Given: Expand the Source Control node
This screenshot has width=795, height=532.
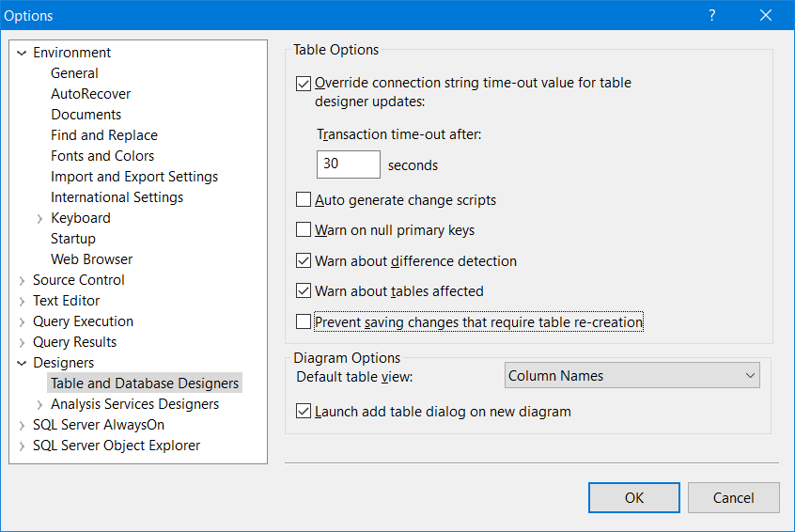Looking at the screenshot, I should point(22,280).
